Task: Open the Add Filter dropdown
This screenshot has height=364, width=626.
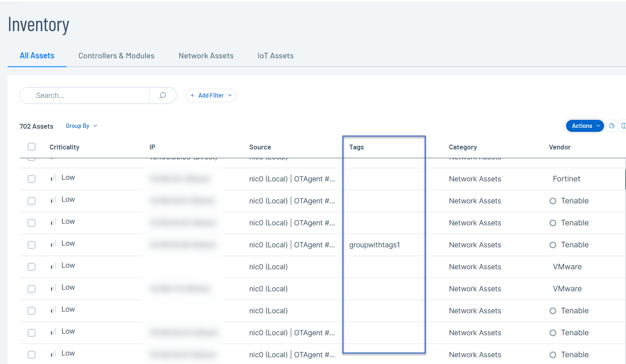Action: [211, 95]
